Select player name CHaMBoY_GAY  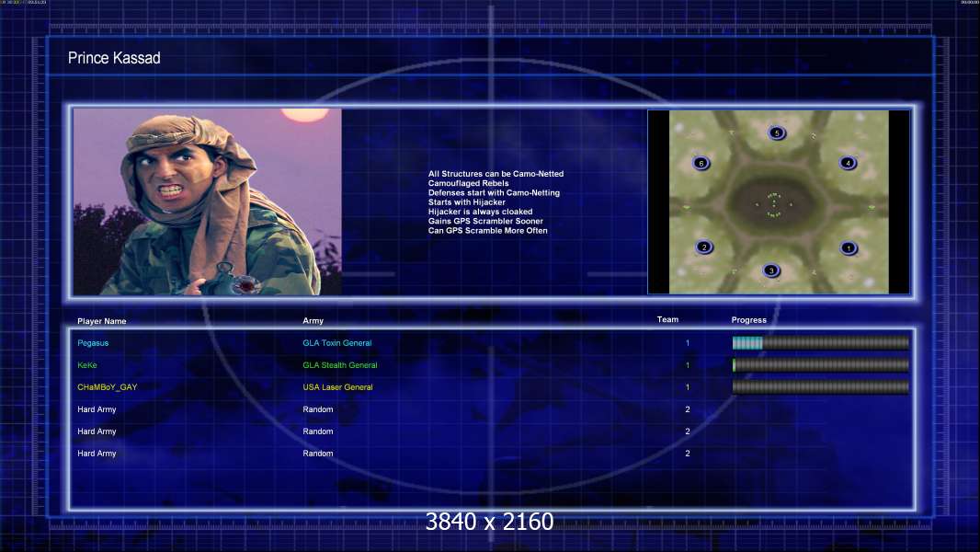tap(107, 387)
